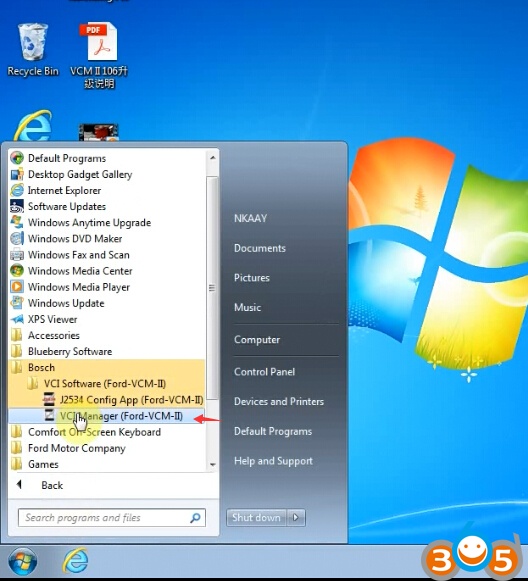Launch Internet Explorer from the programs list icon

coord(17,190)
